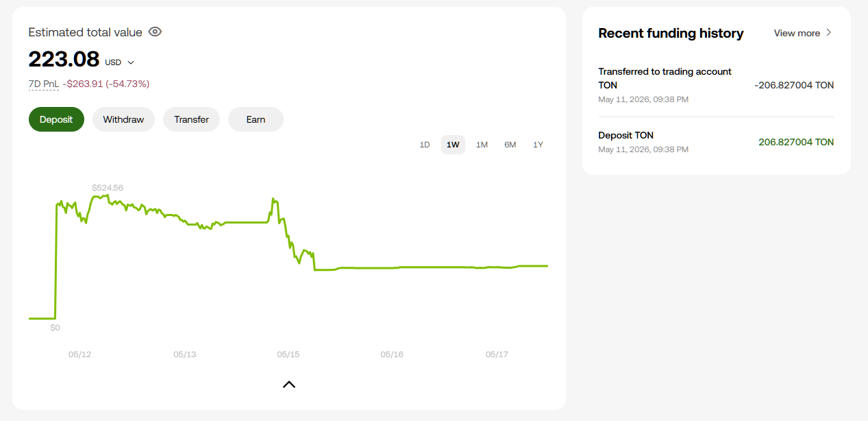Viewport: 868px width, 421px height.
Task: Collapse the chart with up chevron
Action: point(289,385)
